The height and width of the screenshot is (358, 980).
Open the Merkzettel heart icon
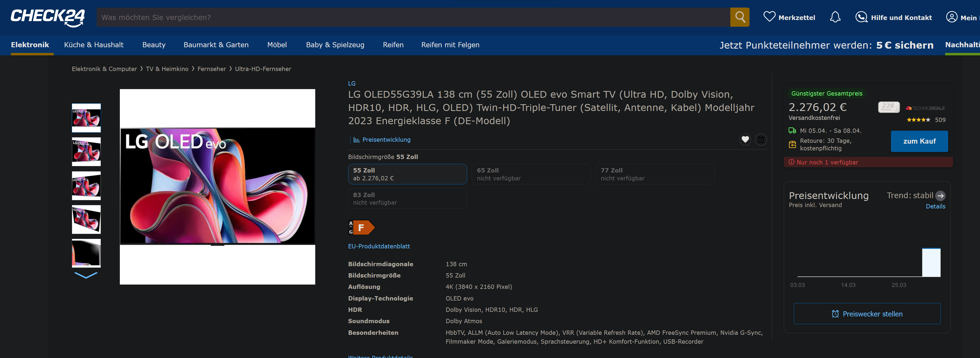click(x=769, y=17)
